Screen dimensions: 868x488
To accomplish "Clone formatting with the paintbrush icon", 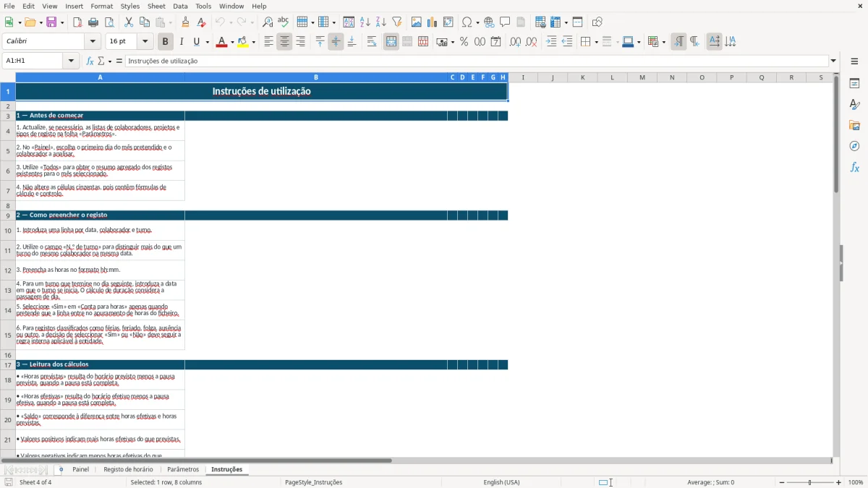I will tap(186, 22).
